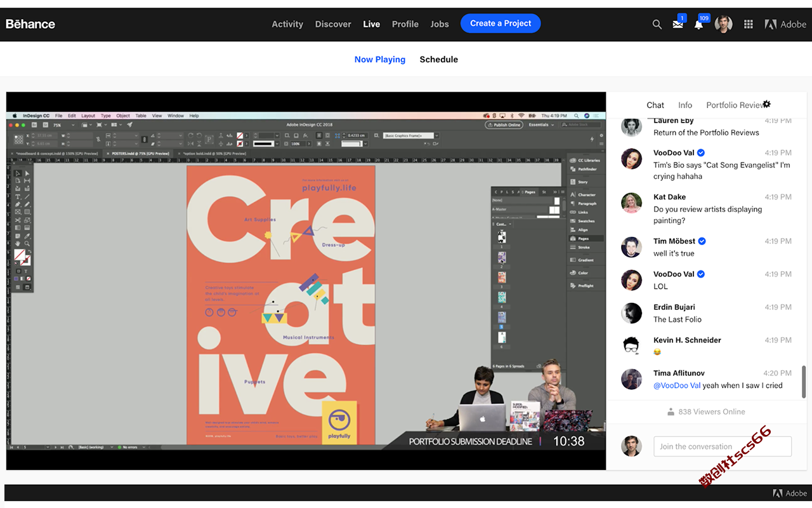Open the Layout menu in InDesign
The height and width of the screenshot is (508, 812).
tap(88, 116)
